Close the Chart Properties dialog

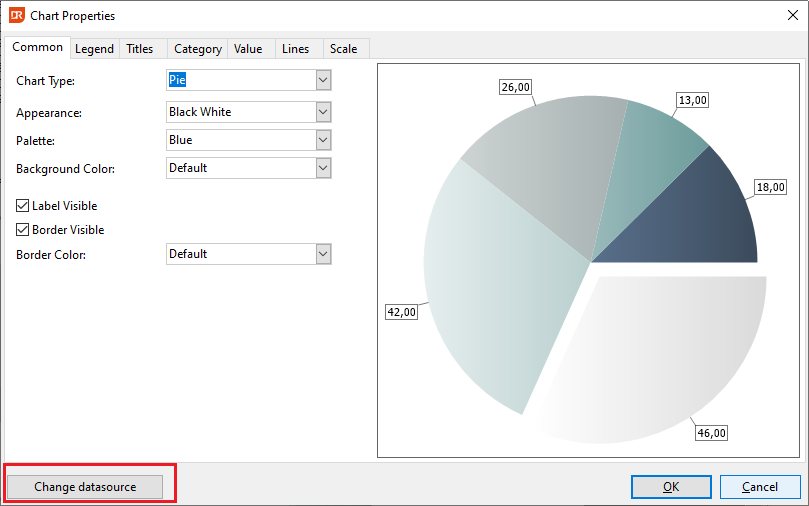coord(792,15)
